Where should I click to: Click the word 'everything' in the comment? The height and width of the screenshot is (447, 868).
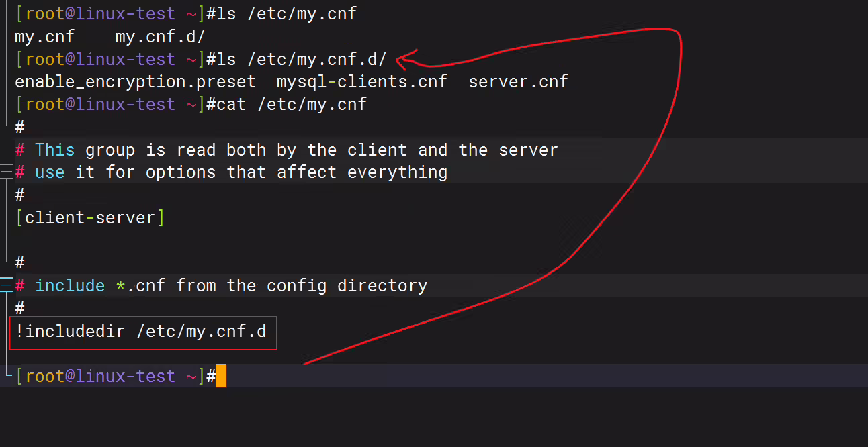tap(398, 172)
